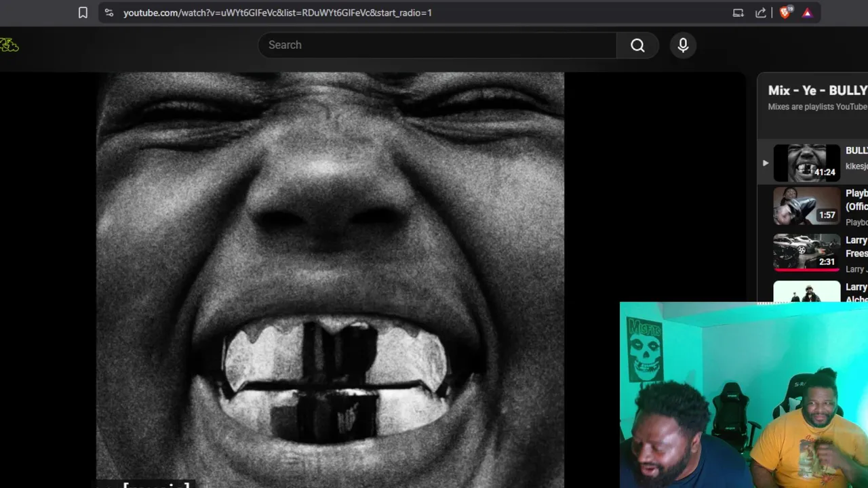The height and width of the screenshot is (488, 868).
Task: Click the magnifier search button
Action: click(x=637, y=45)
